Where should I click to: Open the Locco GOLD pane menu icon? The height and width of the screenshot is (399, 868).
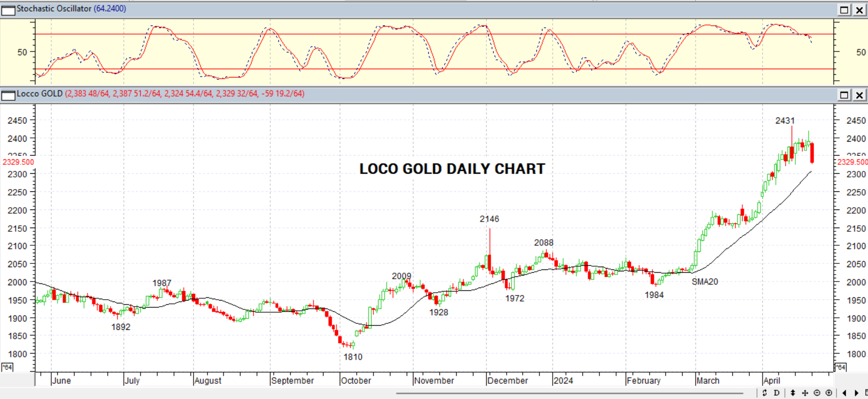point(8,95)
